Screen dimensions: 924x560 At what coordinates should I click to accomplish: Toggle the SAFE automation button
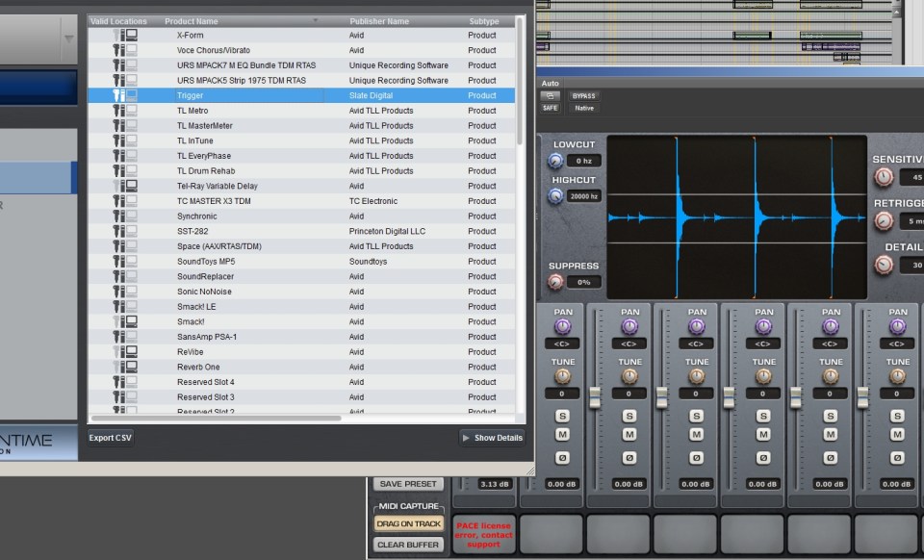(x=550, y=108)
